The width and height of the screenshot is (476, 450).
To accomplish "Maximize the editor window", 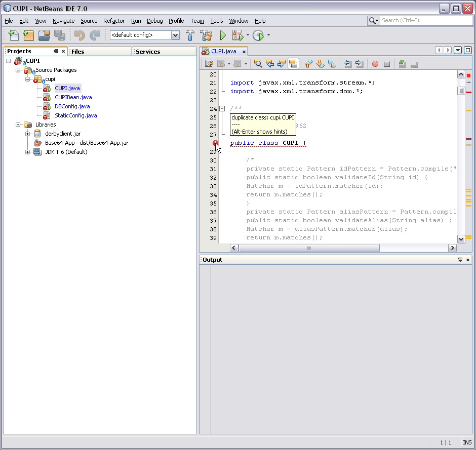I will [468, 50].
